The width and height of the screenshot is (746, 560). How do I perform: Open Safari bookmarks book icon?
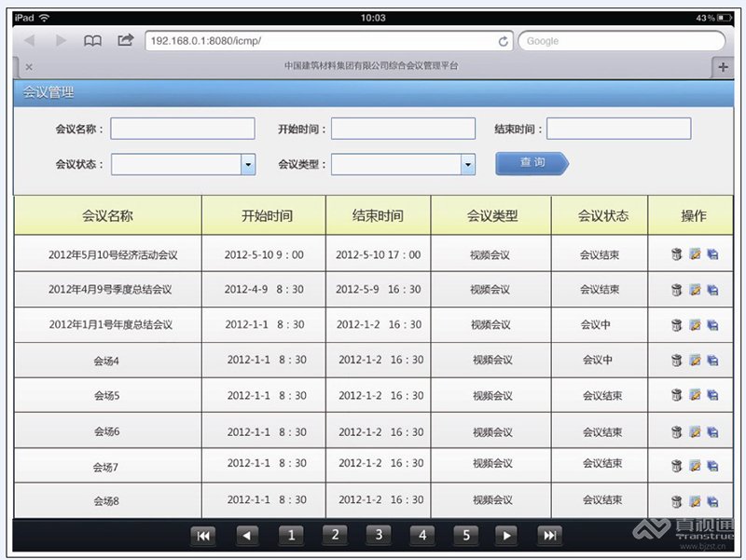point(93,41)
